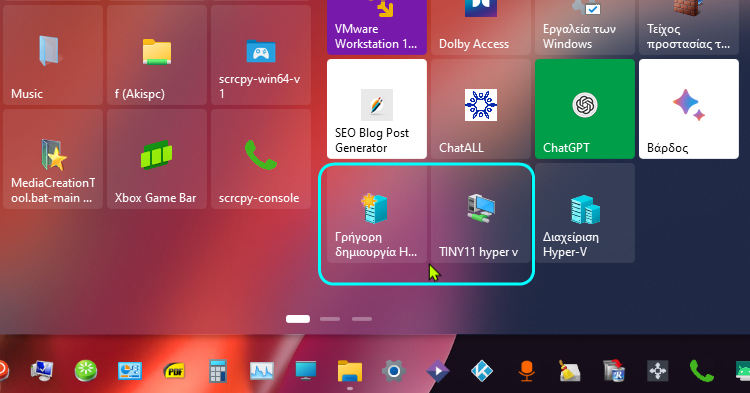Open the Dolby Access tile
The width and height of the screenshot is (750, 393).
tap(481, 27)
